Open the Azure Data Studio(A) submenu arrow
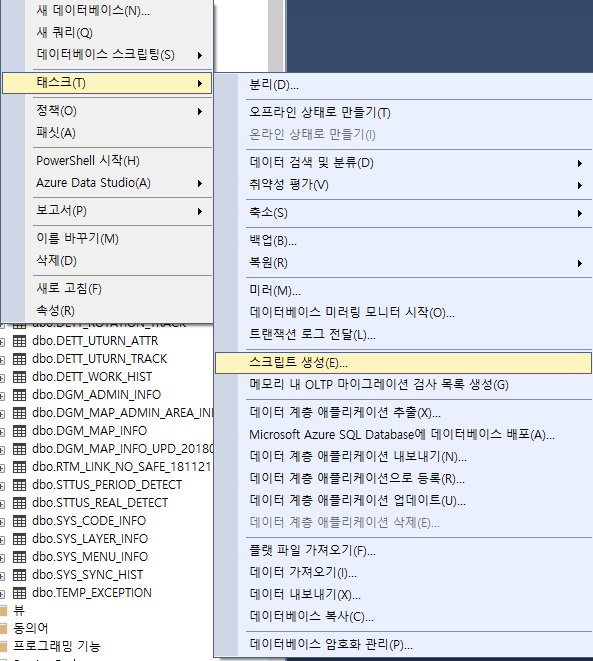This screenshot has height=661, width=593. point(200,183)
